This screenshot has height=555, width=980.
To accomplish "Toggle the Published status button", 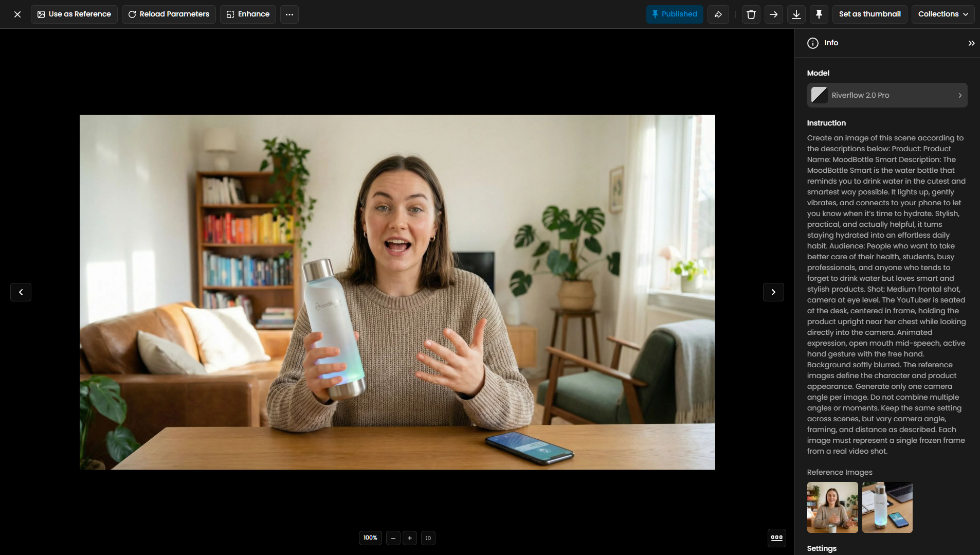I will 674,14.
